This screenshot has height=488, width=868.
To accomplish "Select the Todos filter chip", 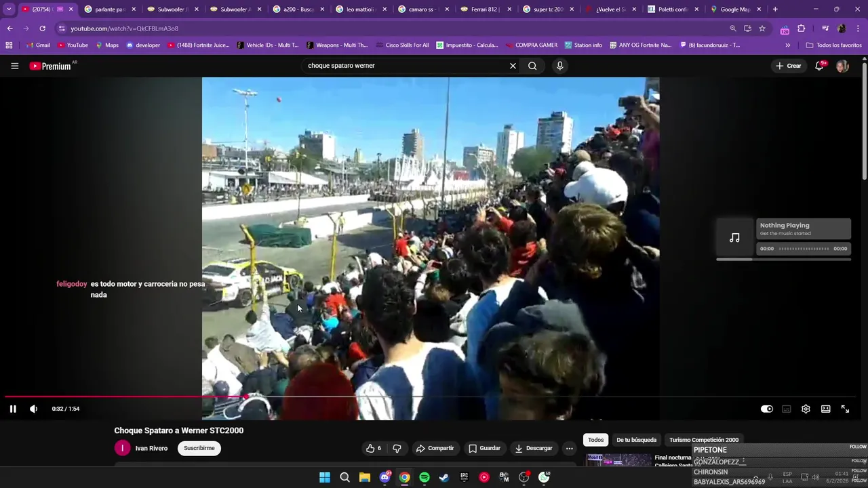I will pyautogui.click(x=595, y=440).
